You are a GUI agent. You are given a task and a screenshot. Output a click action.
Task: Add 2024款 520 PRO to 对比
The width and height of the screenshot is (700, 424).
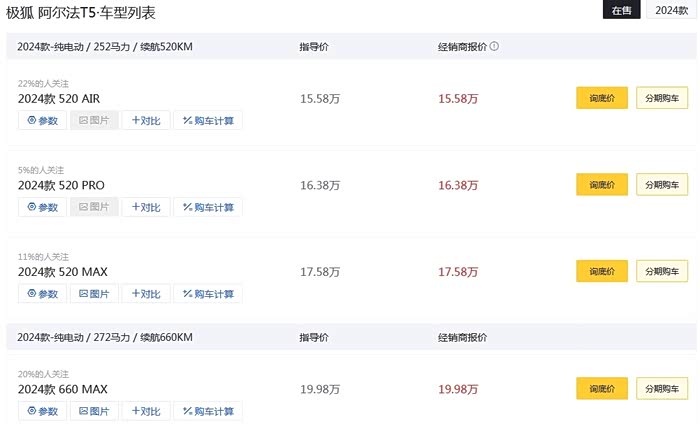(146, 207)
